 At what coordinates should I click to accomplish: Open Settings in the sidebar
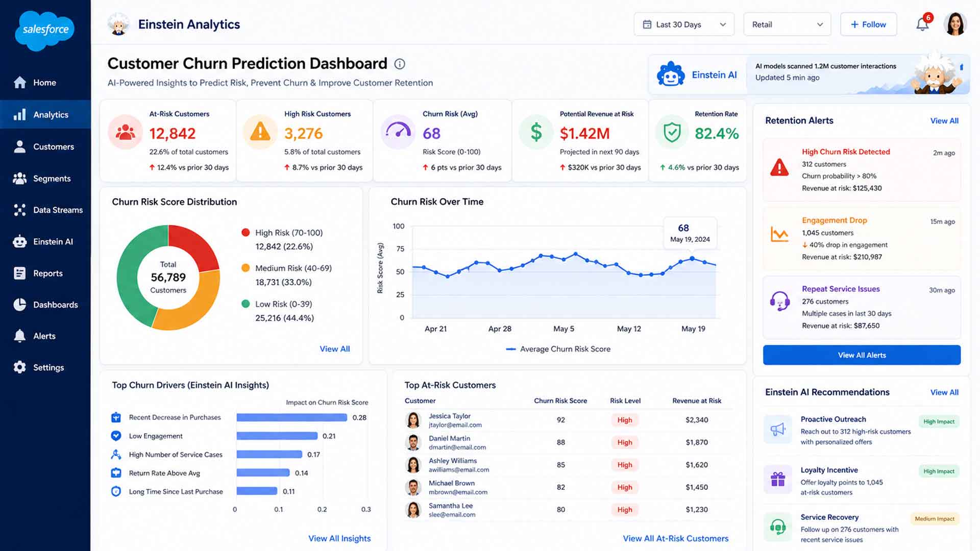tap(45, 368)
